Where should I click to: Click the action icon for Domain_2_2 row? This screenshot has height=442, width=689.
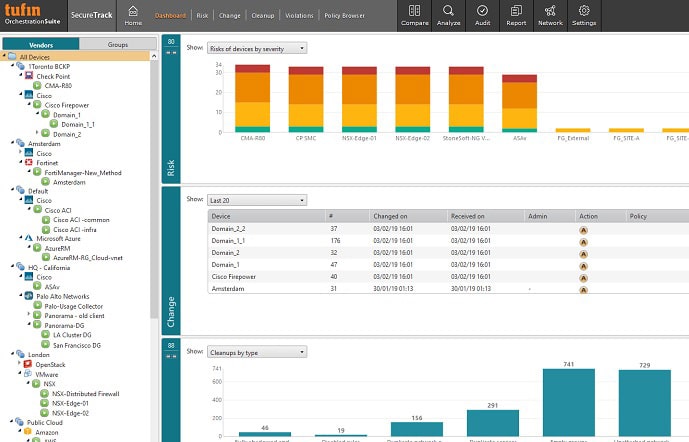(x=584, y=230)
